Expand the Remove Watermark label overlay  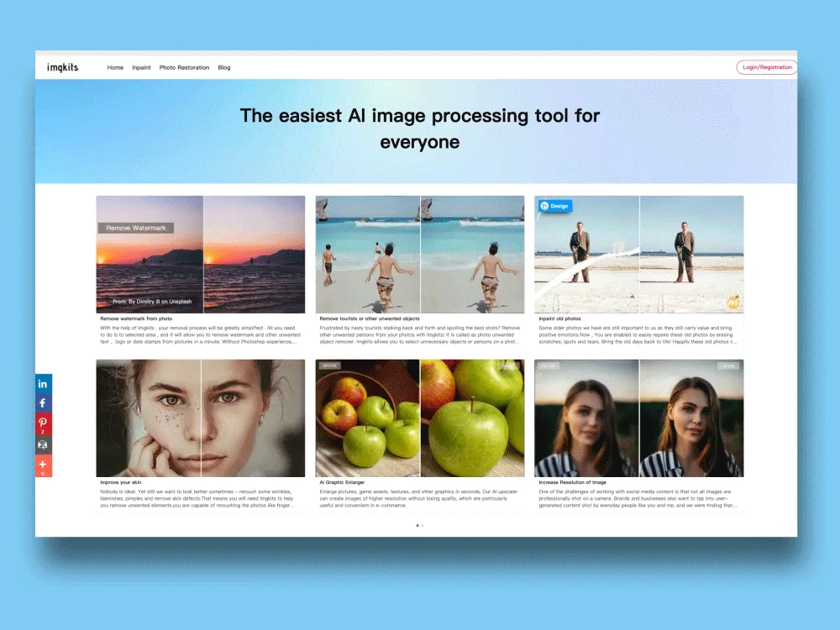click(138, 227)
